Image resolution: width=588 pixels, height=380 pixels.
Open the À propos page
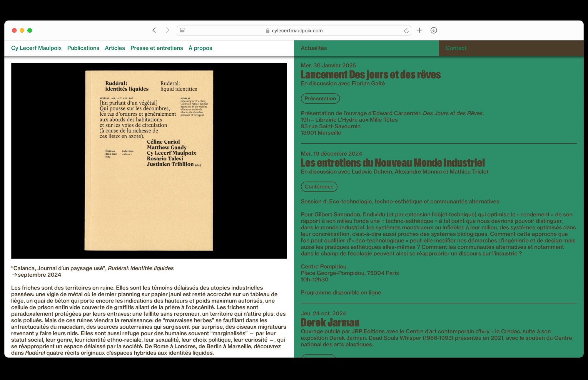pos(200,48)
